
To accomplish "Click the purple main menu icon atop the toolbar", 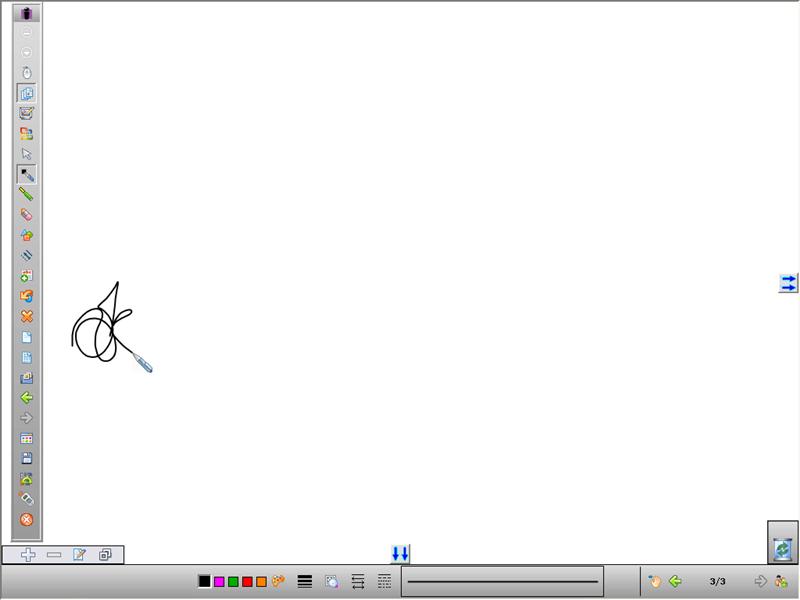I will point(27,13).
